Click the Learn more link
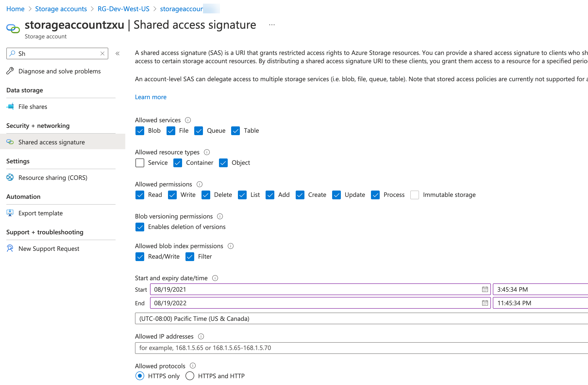The height and width of the screenshot is (385, 588). (x=151, y=97)
